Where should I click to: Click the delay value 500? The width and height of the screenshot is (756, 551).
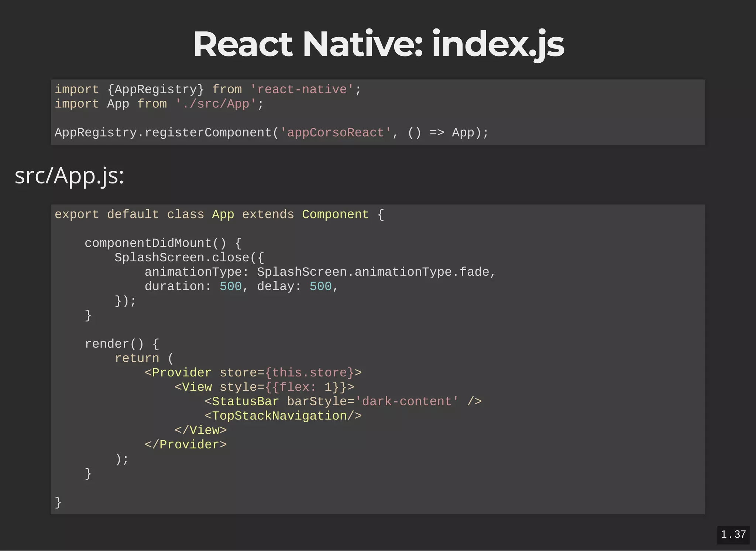(x=320, y=287)
